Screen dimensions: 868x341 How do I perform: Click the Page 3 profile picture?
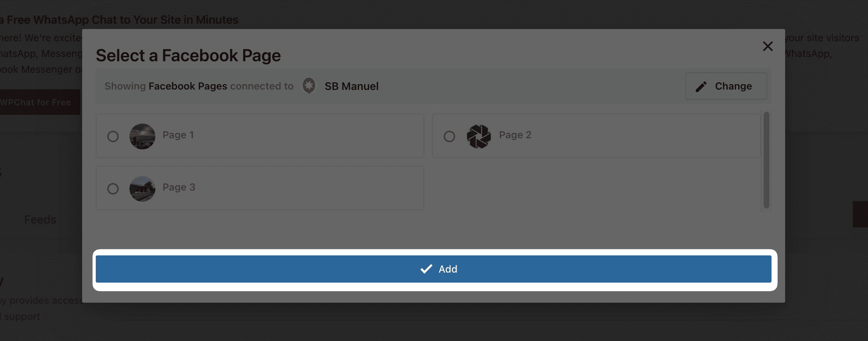coord(142,189)
